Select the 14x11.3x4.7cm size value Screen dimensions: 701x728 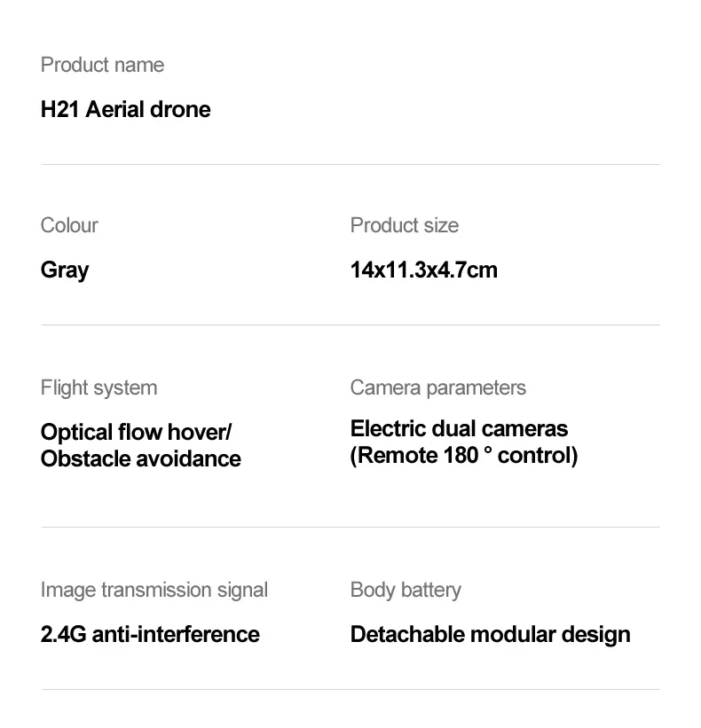[423, 270]
